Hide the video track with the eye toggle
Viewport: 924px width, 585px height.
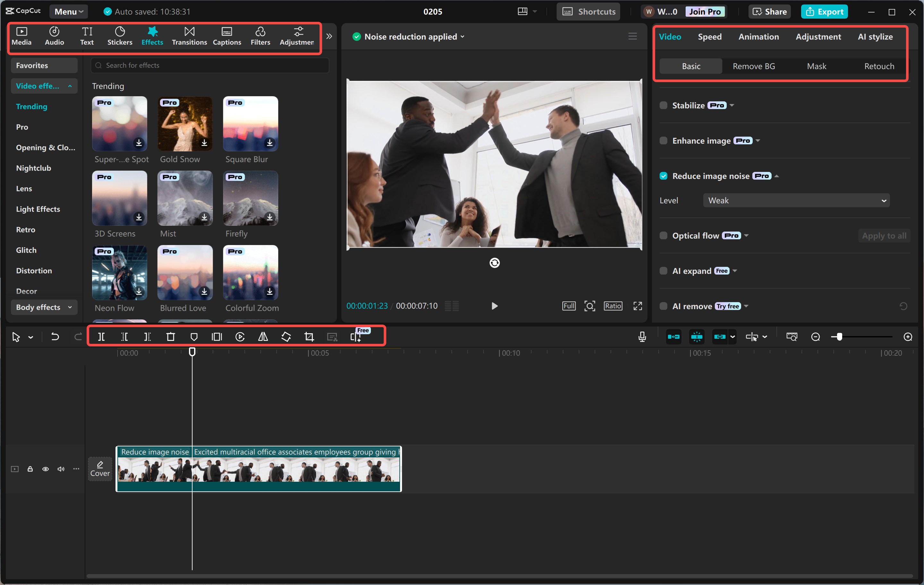[45, 469]
